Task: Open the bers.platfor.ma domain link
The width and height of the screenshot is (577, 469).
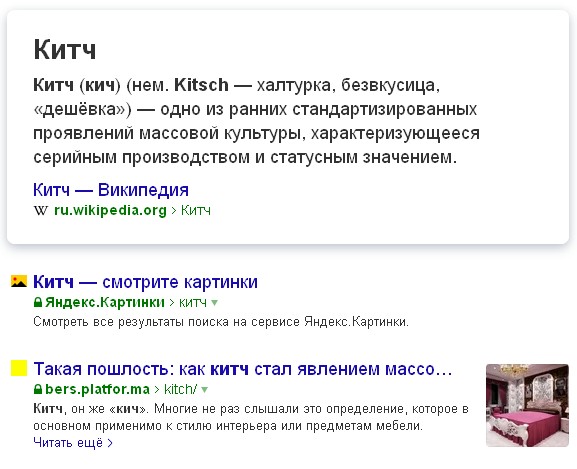Action: tap(97, 389)
